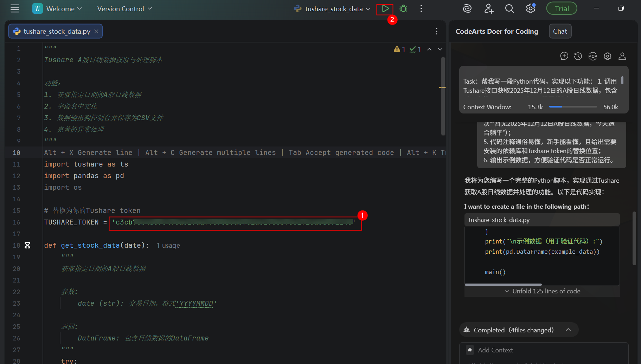Click the Context Window usage progress bar
641x364 pixels.
pyautogui.click(x=573, y=107)
